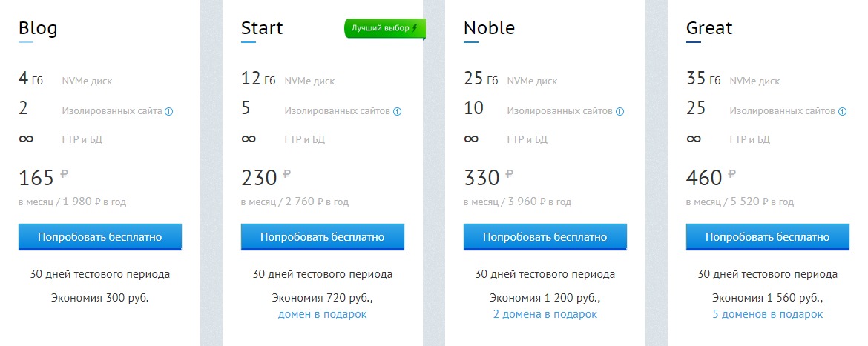Open info tooltip for Noble isolated sites
The image size is (868, 346).
click(620, 112)
